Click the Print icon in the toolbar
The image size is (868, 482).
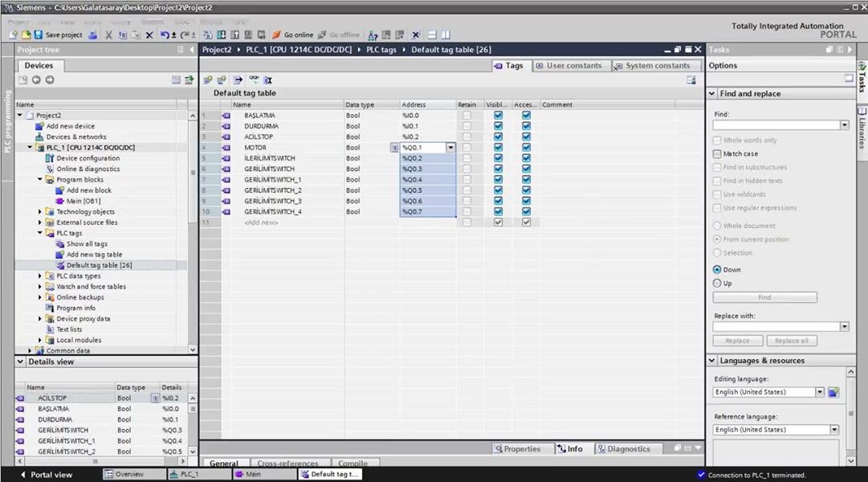93,35
